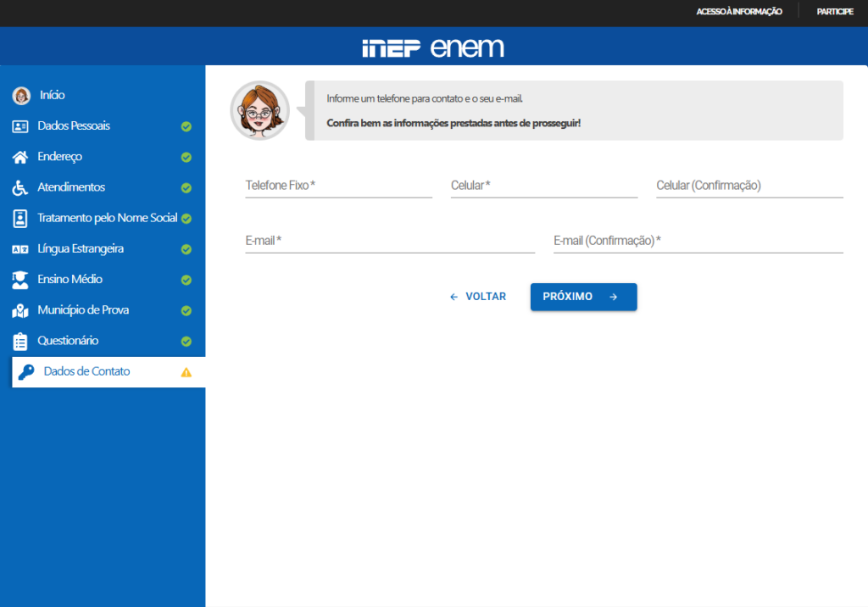Screen dimensions: 868x607
Task: Click green checkmark beside Atendimentos
Action: [x=186, y=188]
